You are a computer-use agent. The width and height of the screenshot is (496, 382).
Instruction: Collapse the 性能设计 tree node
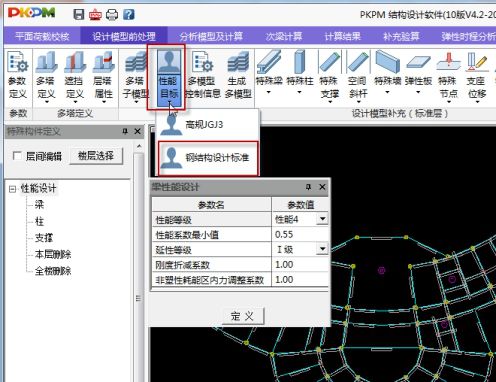[13, 189]
